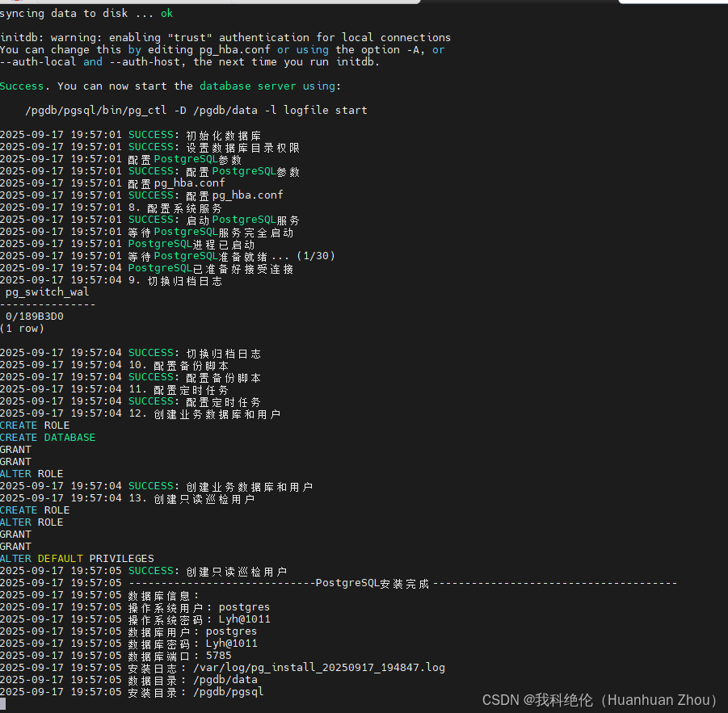Click the pg_ctl start command line
The width and height of the screenshot is (728, 713).
[196, 111]
